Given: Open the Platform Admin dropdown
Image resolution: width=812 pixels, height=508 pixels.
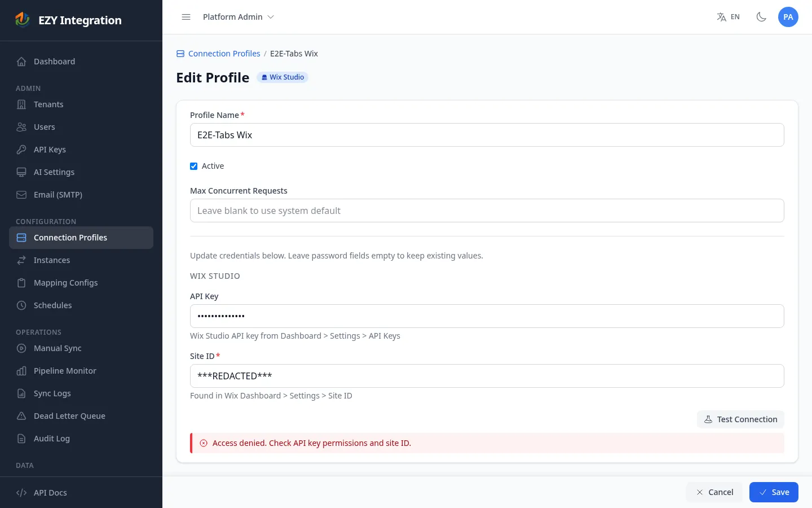Looking at the screenshot, I should click(x=238, y=17).
